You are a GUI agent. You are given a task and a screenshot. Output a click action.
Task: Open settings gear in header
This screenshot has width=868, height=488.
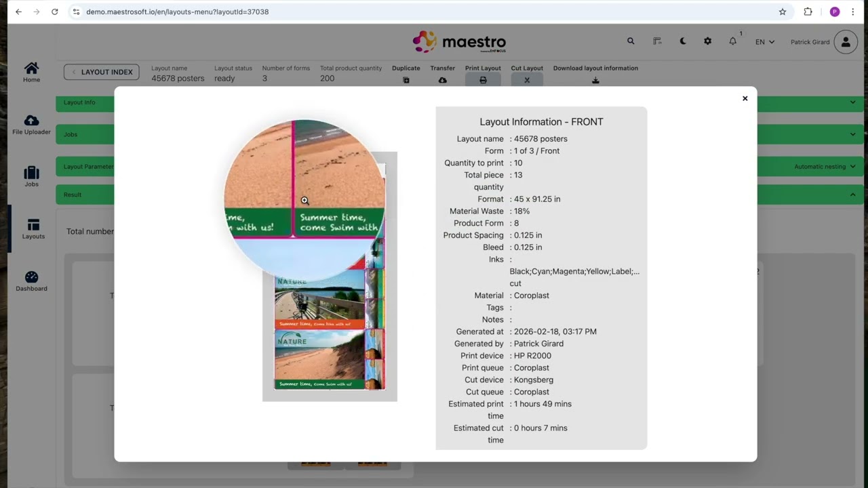tap(707, 41)
